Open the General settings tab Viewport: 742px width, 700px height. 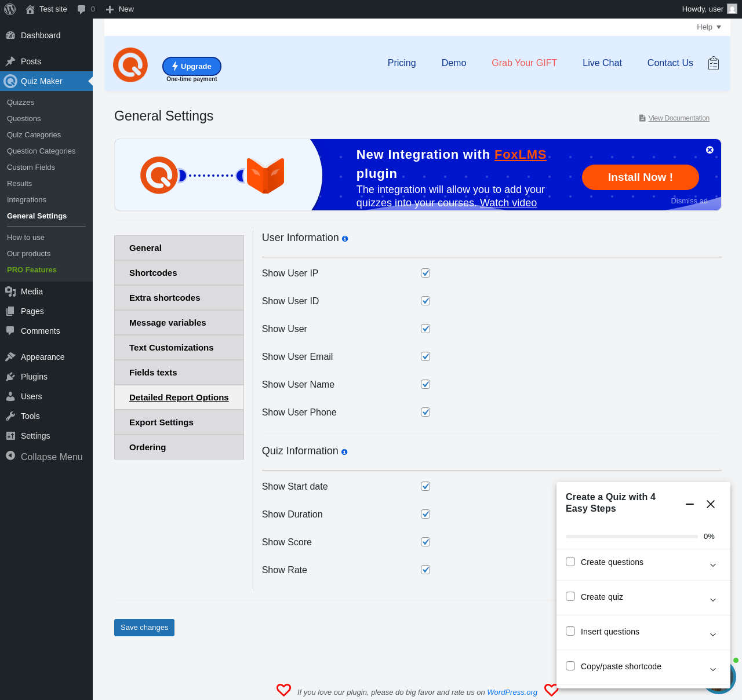179,248
